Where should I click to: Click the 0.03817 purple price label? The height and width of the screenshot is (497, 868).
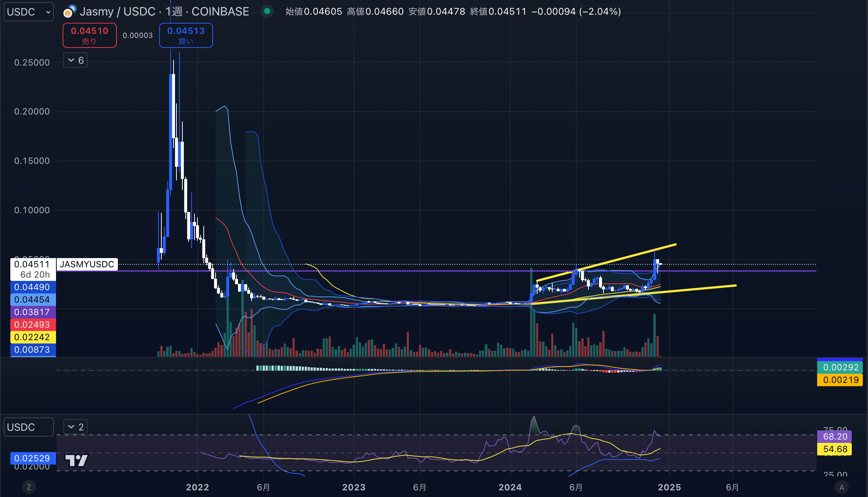click(33, 312)
